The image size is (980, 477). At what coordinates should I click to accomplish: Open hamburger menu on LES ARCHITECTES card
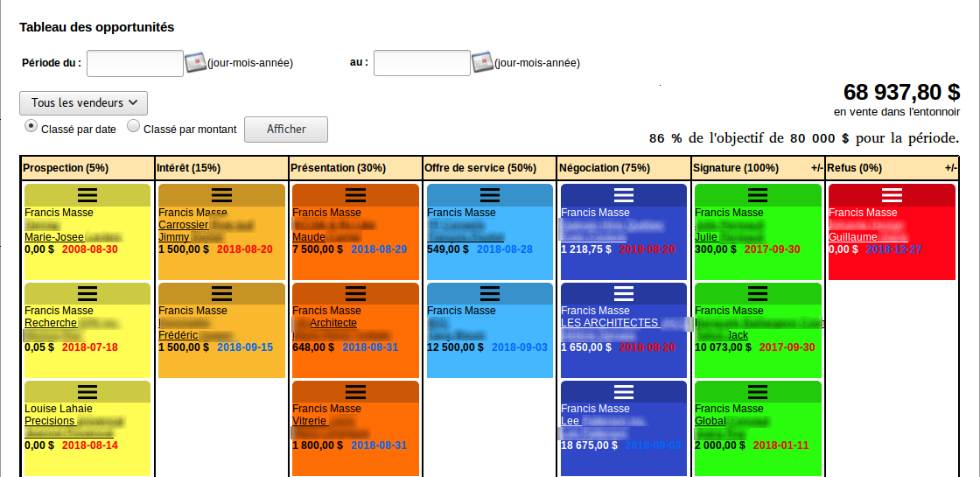point(623,293)
